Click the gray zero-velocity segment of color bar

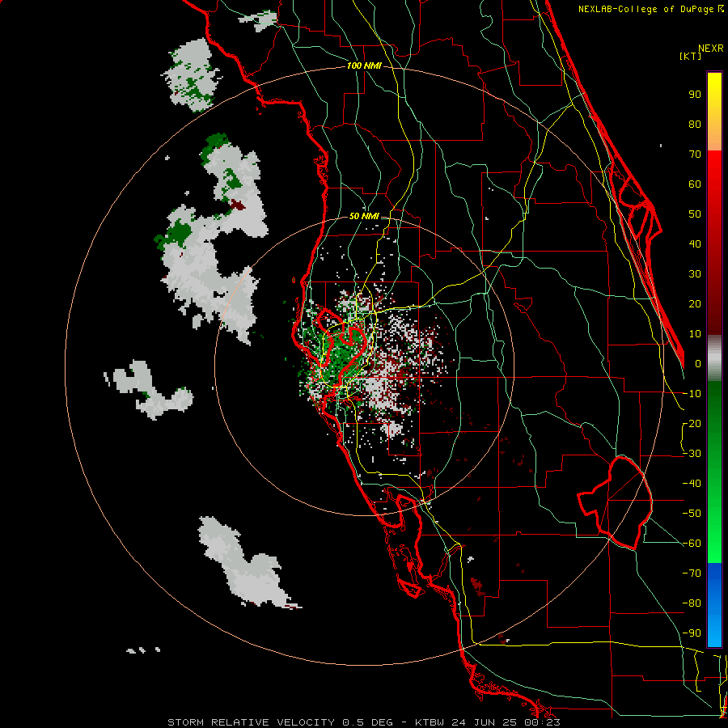coord(714,358)
